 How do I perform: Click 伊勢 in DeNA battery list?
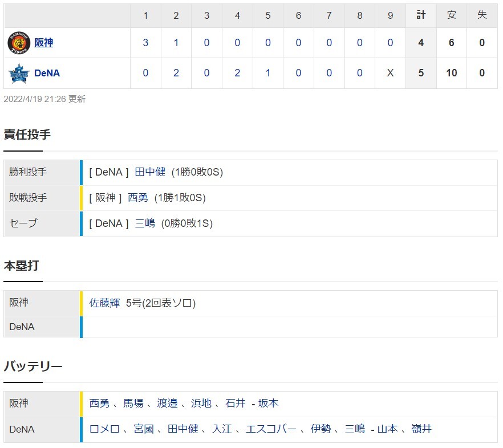[321, 429]
